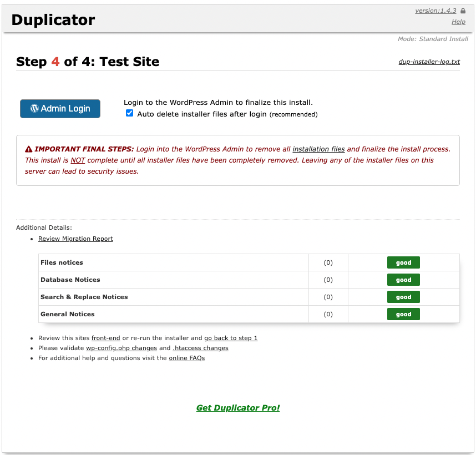Click the lock icon beside the version number
The width and height of the screenshot is (476, 455).
463,11
